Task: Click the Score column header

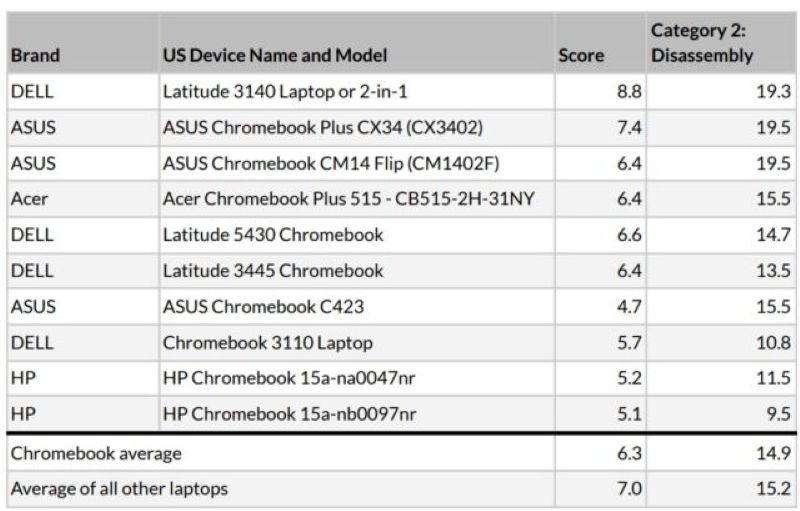Action: 580,56
